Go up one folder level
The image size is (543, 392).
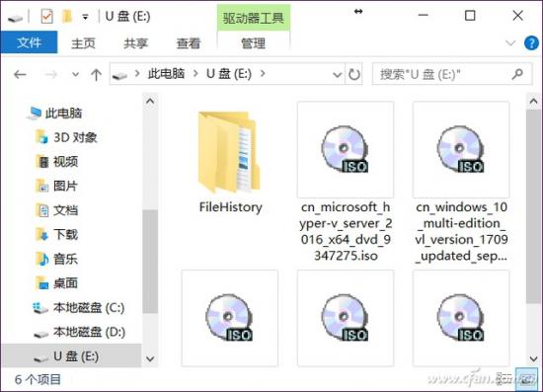97,74
